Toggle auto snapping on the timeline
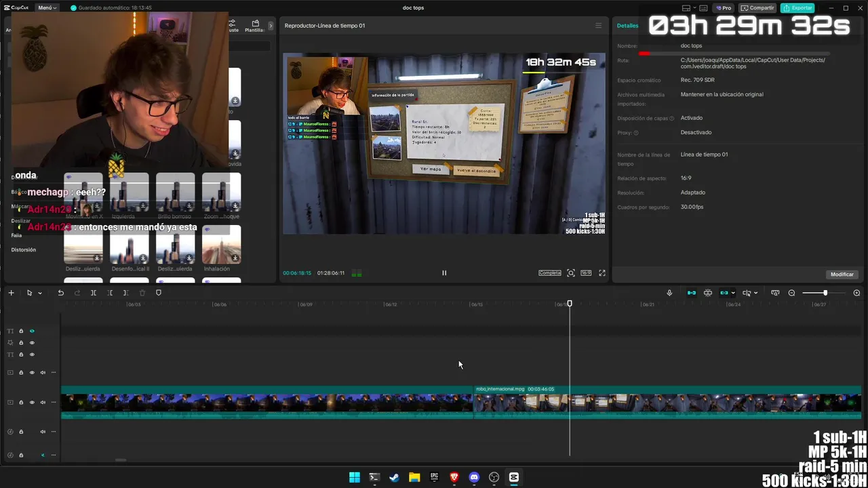The width and height of the screenshot is (868, 488). tap(708, 293)
